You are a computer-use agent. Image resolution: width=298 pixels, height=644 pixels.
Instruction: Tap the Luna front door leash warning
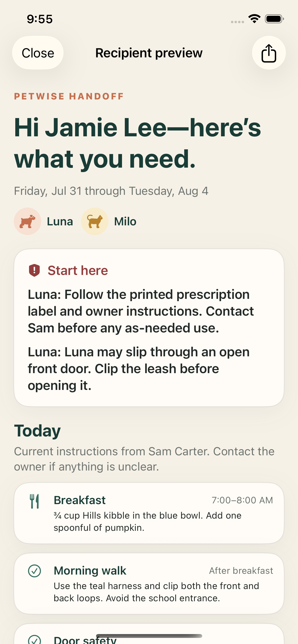click(139, 369)
